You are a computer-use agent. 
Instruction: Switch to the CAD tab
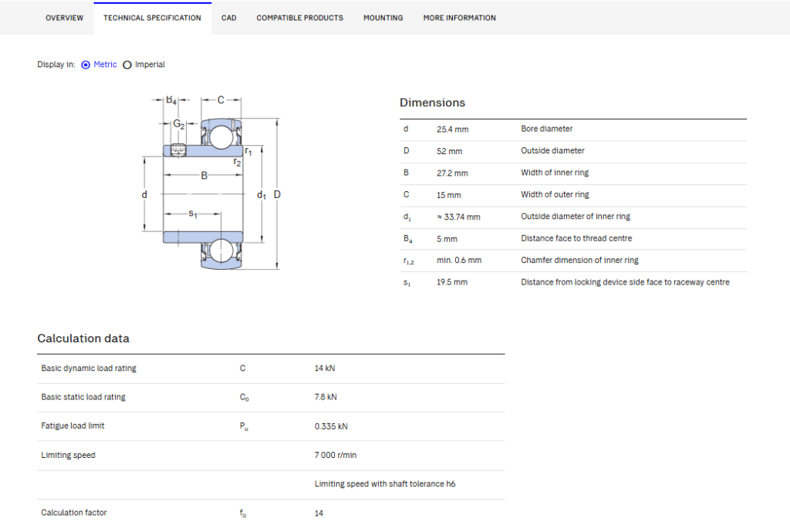(228, 19)
